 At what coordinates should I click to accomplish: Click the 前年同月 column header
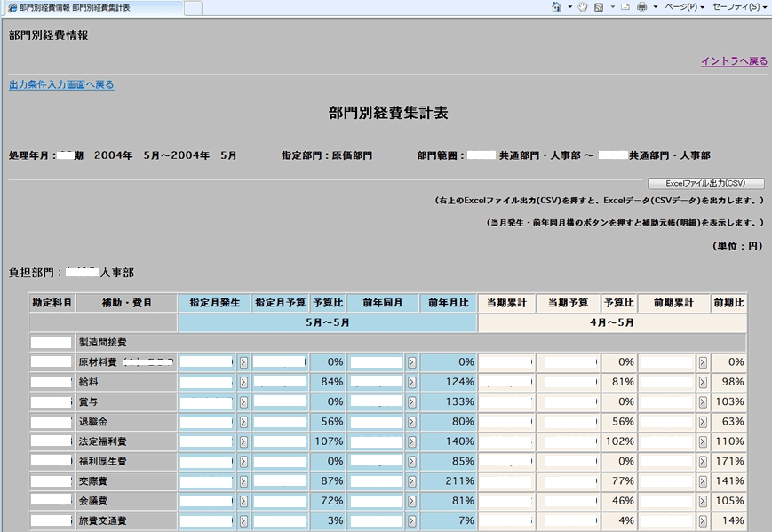click(x=383, y=303)
